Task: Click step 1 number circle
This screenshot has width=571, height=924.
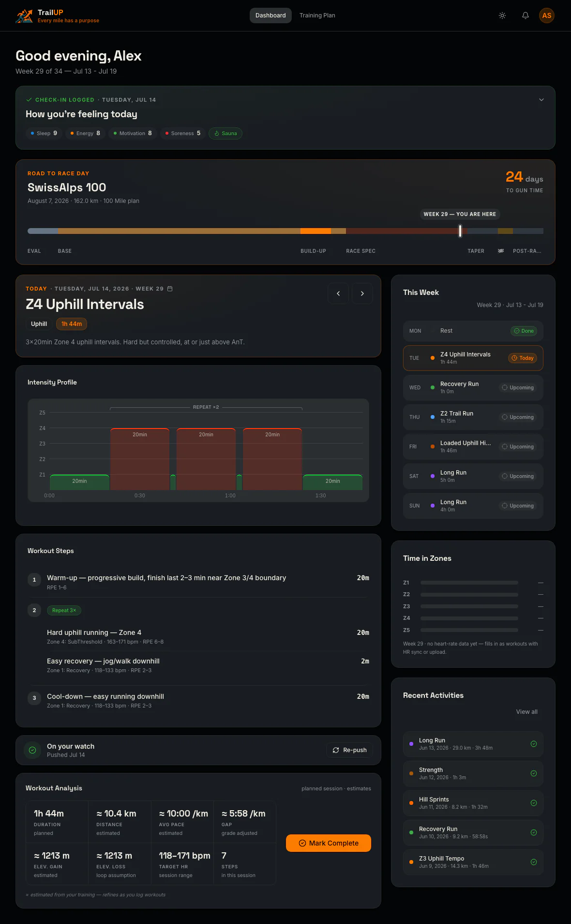Action: point(34,580)
